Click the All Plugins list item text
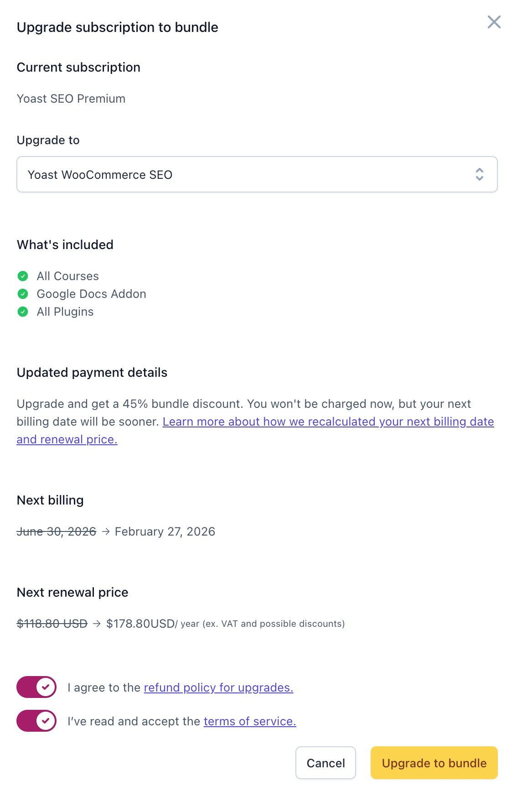 pyautogui.click(x=65, y=312)
